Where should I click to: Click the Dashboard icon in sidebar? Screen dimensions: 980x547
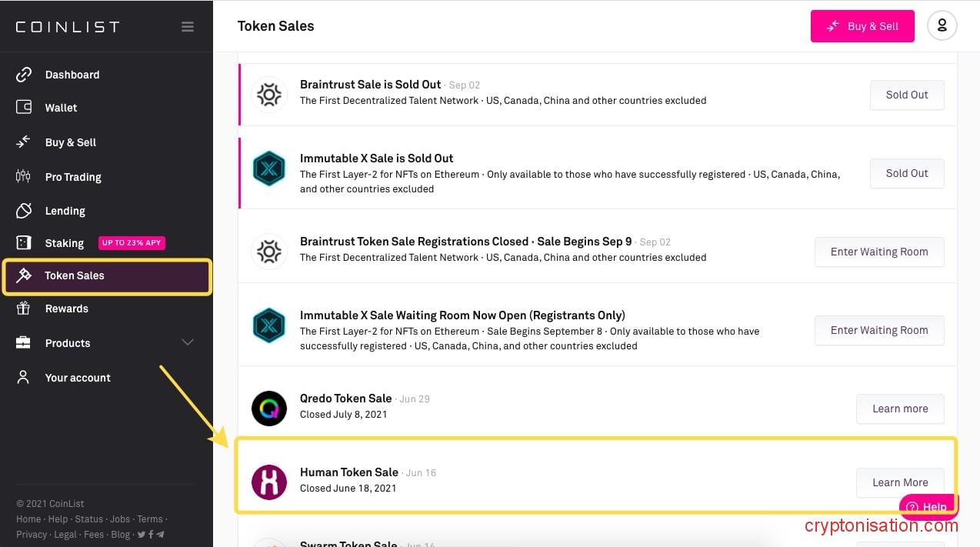pos(24,75)
